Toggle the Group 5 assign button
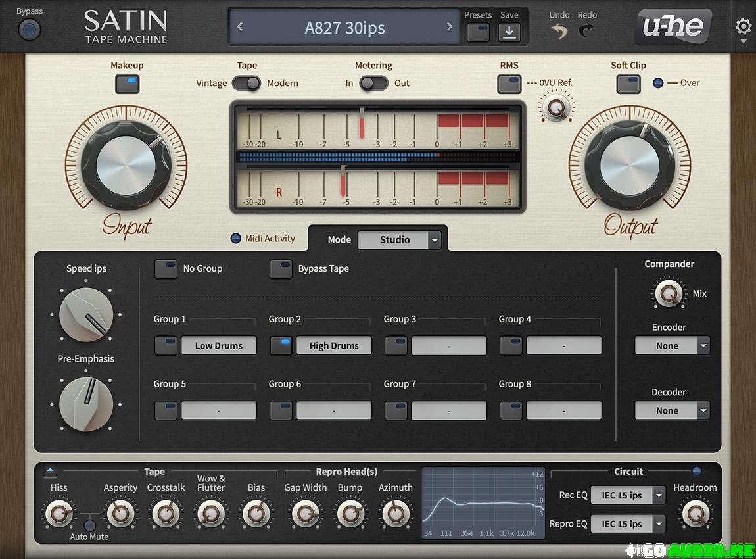The image size is (756, 559). 166,410
